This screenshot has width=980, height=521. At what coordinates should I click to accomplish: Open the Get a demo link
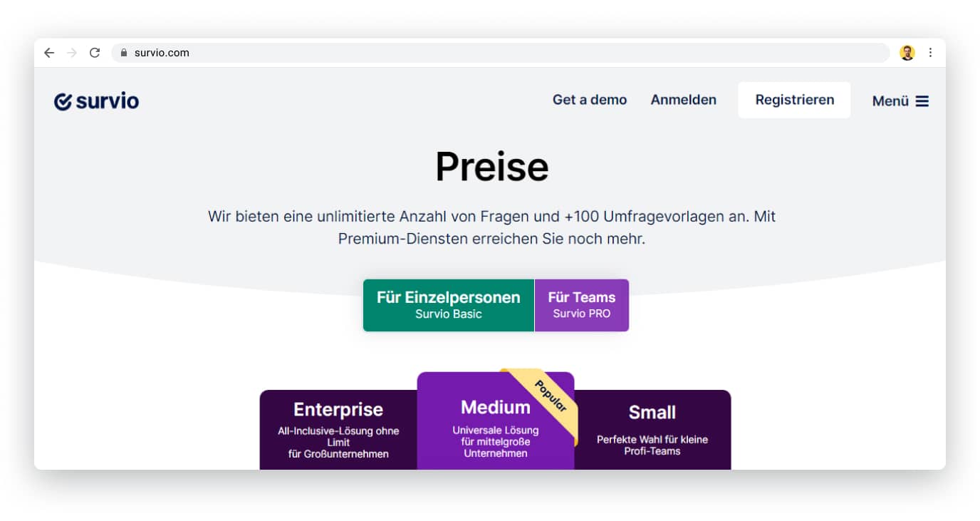click(x=590, y=100)
